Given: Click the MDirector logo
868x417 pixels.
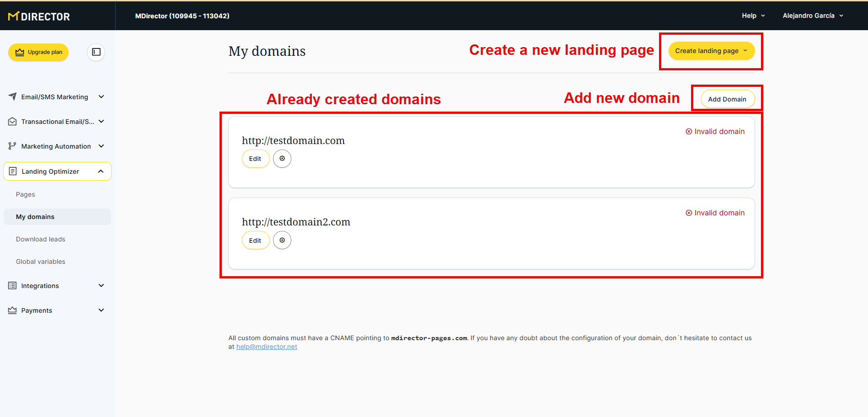Looking at the screenshot, I should 39,16.
